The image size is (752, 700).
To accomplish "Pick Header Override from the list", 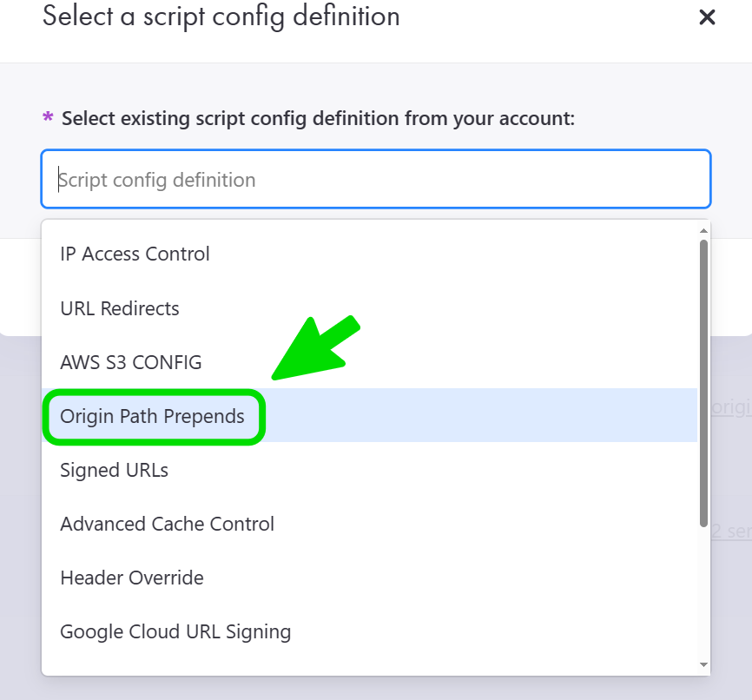I will coord(132,578).
